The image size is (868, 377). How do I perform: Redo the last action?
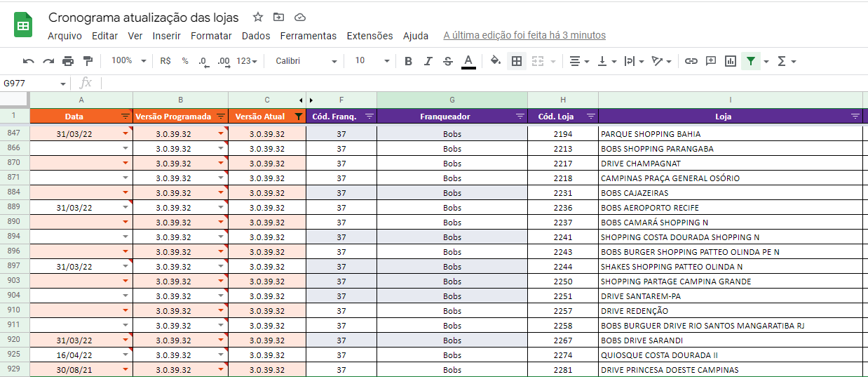(x=48, y=61)
